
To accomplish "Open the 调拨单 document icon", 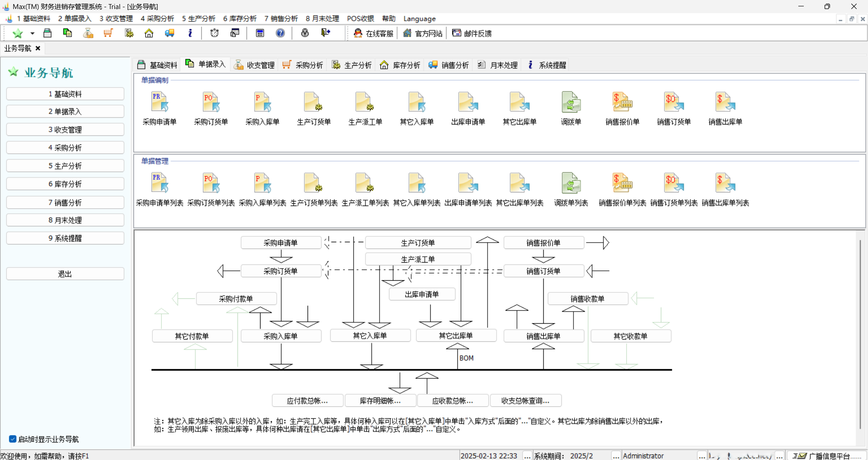I will click(571, 102).
